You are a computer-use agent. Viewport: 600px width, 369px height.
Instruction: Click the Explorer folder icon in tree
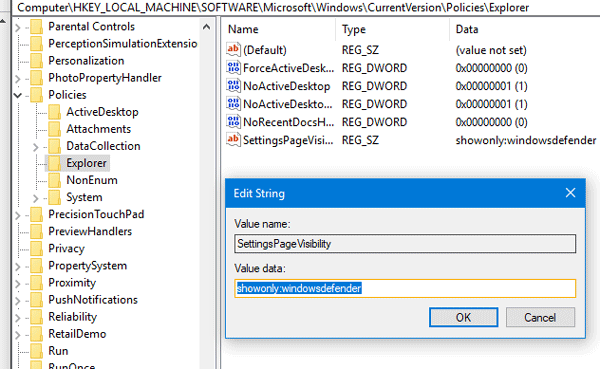pos(54,163)
